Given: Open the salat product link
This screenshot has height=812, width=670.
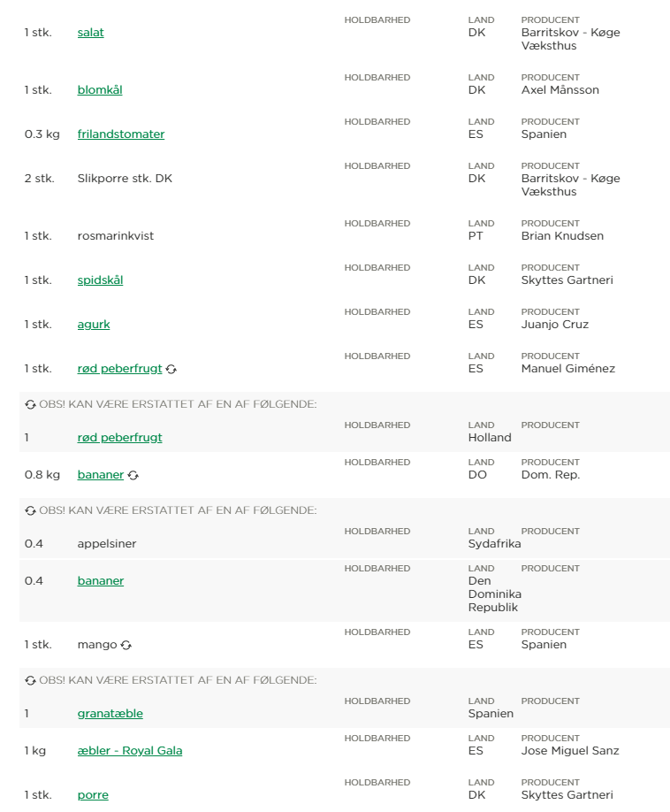Looking at the screenshot, I should 90,33.
